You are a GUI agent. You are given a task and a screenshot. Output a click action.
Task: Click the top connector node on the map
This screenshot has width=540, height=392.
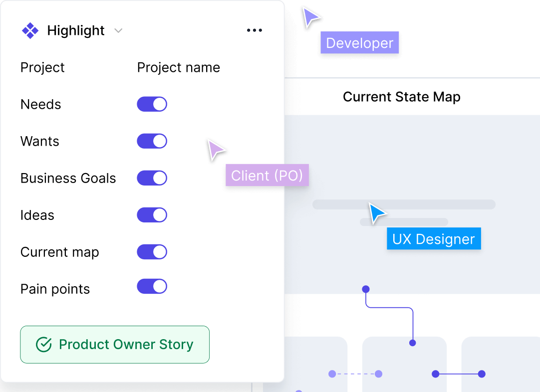coord(366,289)
